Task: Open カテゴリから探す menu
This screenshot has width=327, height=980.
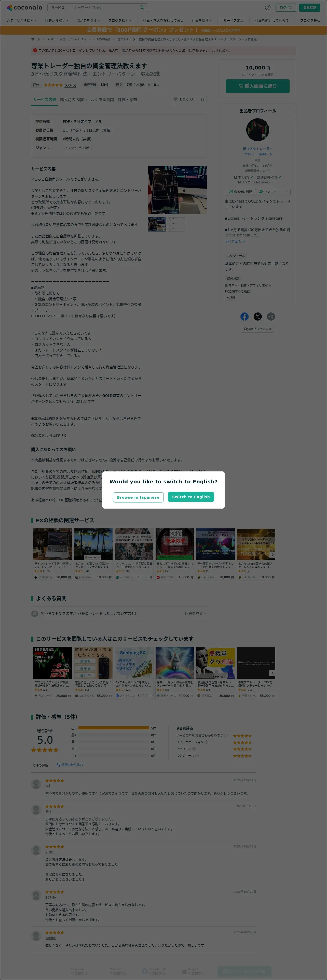Action: click(22, 21)
